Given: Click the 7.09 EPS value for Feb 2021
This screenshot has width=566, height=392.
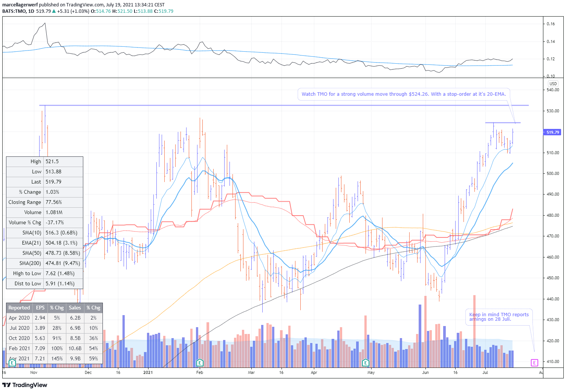Looking at the screenshot, I should [40, 348].
